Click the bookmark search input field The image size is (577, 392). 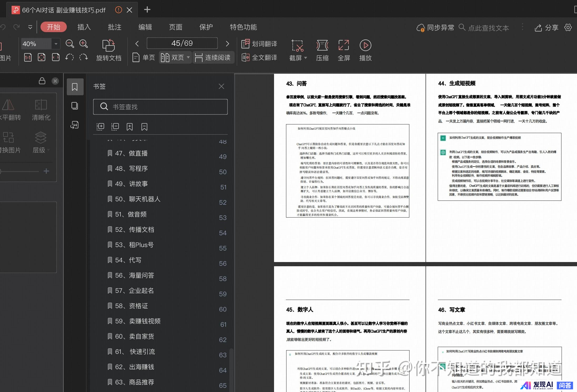[160, 107]
